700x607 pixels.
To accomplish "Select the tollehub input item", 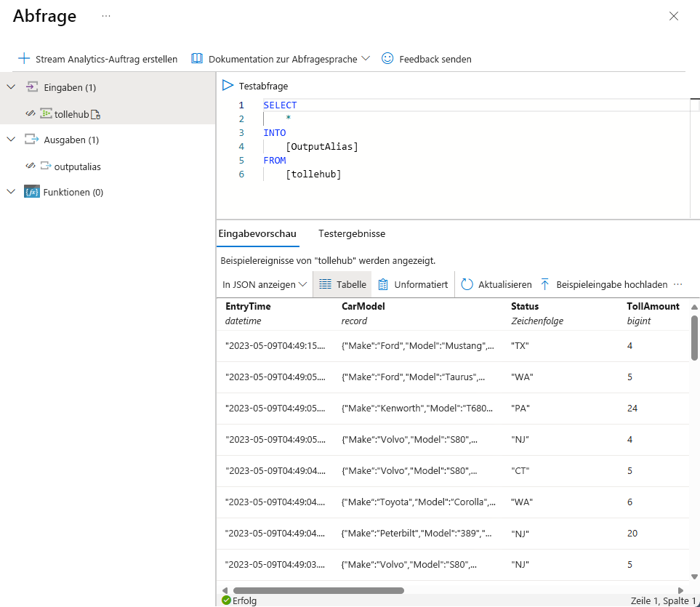I will pos(71,114).
